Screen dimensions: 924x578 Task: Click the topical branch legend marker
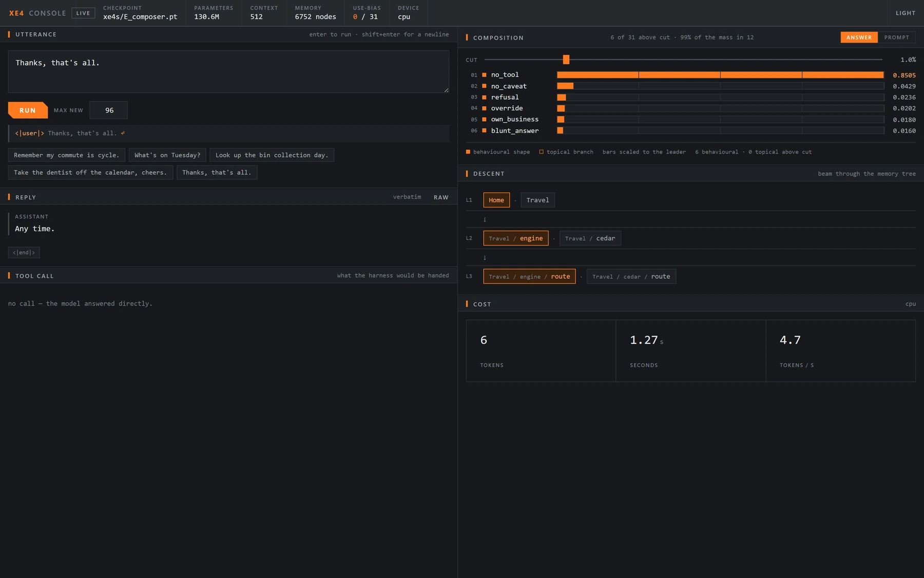pyautogui.click(x=541, y=152)
